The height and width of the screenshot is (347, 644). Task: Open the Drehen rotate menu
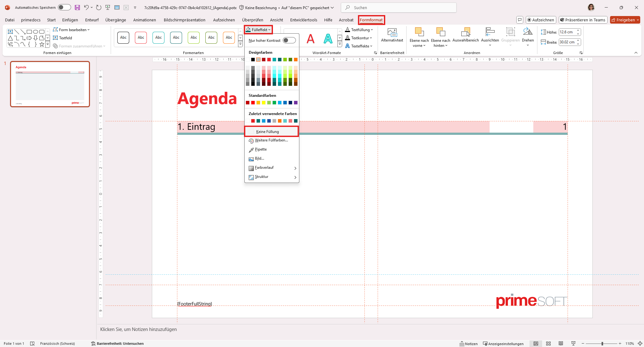(528, 37)
